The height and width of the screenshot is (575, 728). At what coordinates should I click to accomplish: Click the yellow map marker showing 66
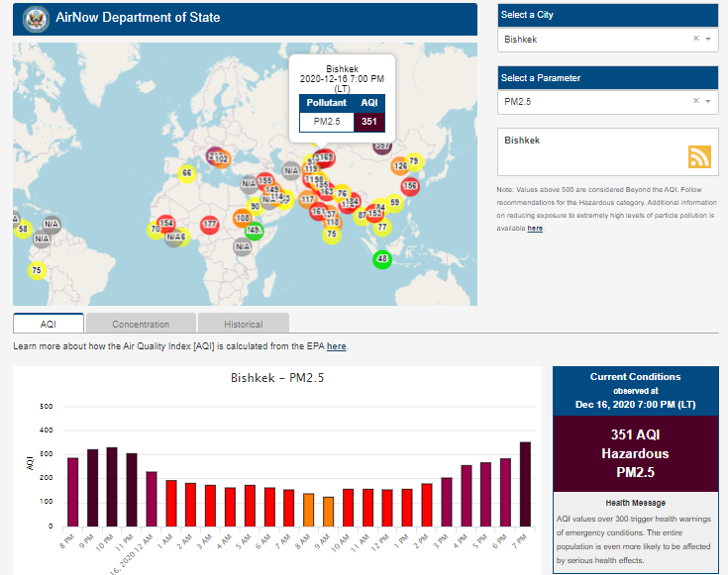pyautogui.click(x=186, y=173)
